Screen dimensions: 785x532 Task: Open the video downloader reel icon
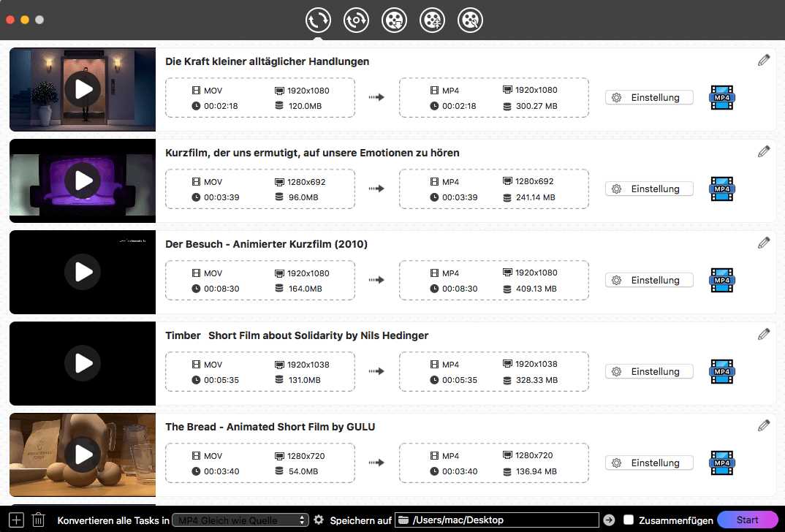(x=394, y=20)
